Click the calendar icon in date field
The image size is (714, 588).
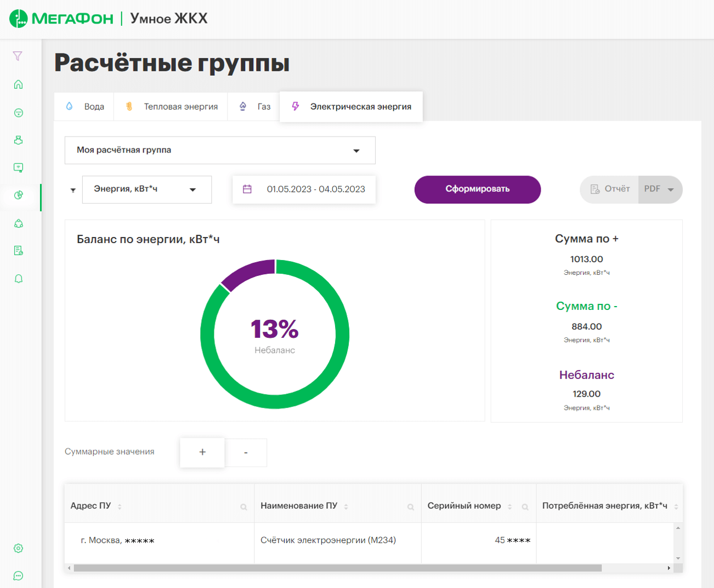point(247,189)
